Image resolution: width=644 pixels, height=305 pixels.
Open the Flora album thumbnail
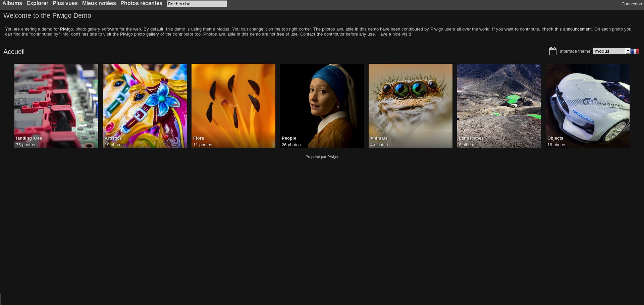[233, 106]
